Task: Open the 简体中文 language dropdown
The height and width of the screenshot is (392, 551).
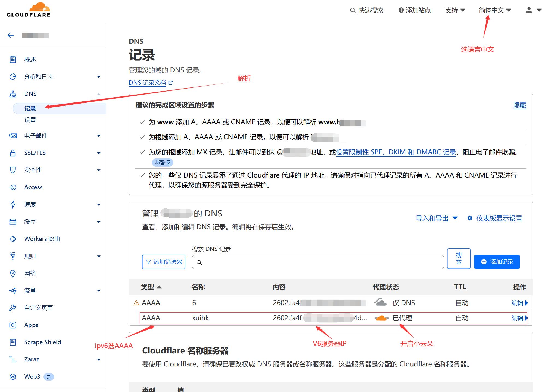Action: pos(495,10)
